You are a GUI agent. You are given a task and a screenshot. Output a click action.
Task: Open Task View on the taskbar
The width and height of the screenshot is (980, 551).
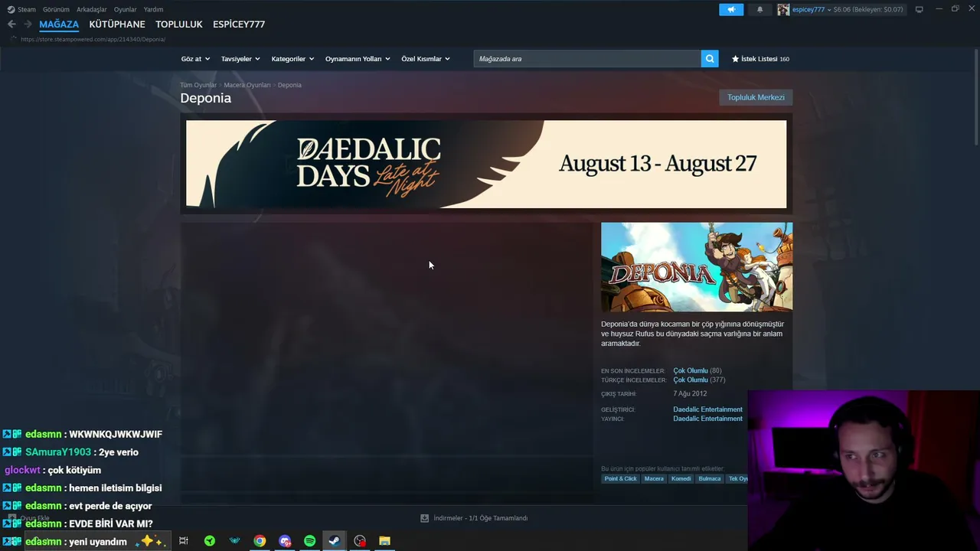click(184, 541)
